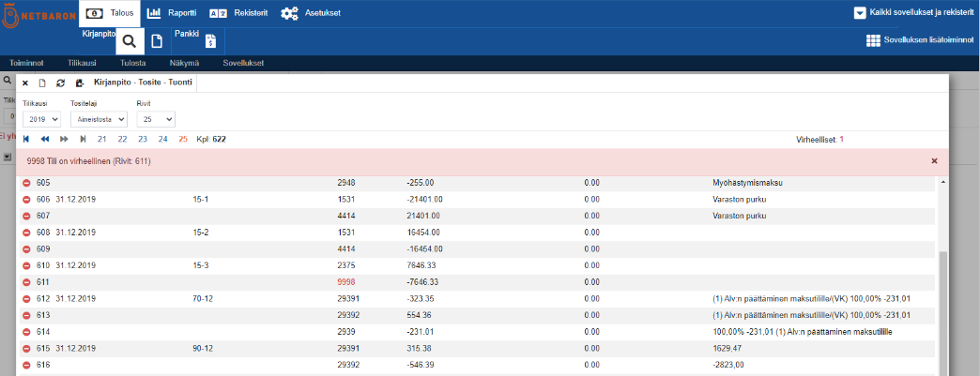Click the rewind previous pages arrow
Screen dimensions: 980x376
(x=45, y=139)
